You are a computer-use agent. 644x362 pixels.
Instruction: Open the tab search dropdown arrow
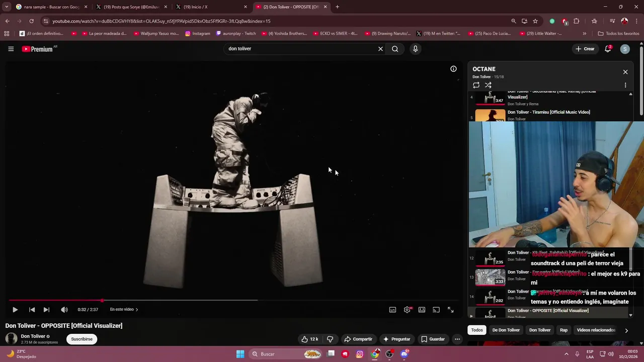click(6, 7)
